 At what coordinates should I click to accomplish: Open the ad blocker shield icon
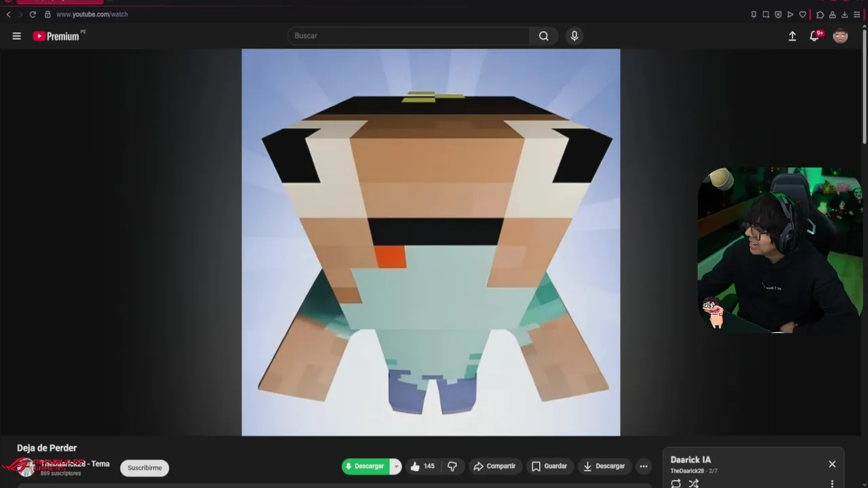tap(778, 14)
